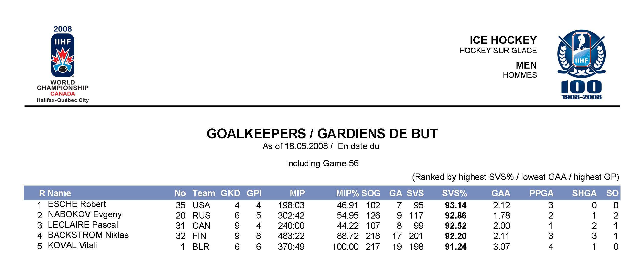Image resolution: width=644 pixels, height=260 pixels.
Task: Click the Name column header
Action: (59, 193)
